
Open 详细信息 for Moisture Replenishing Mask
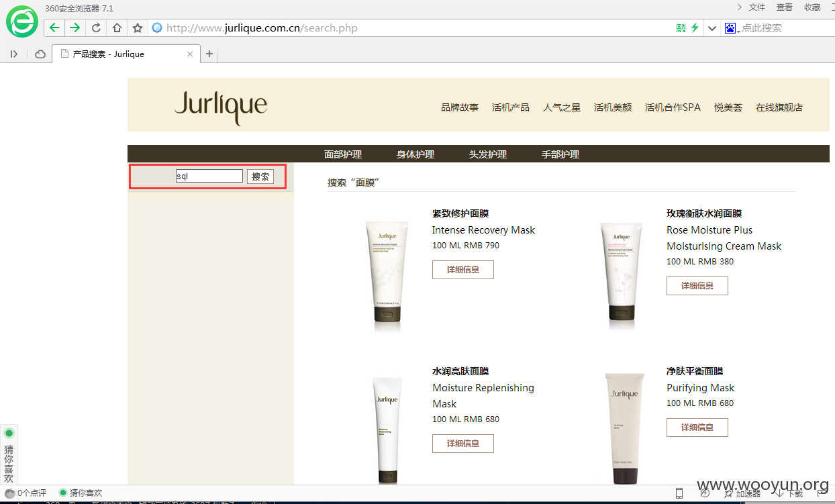(463, 444)
